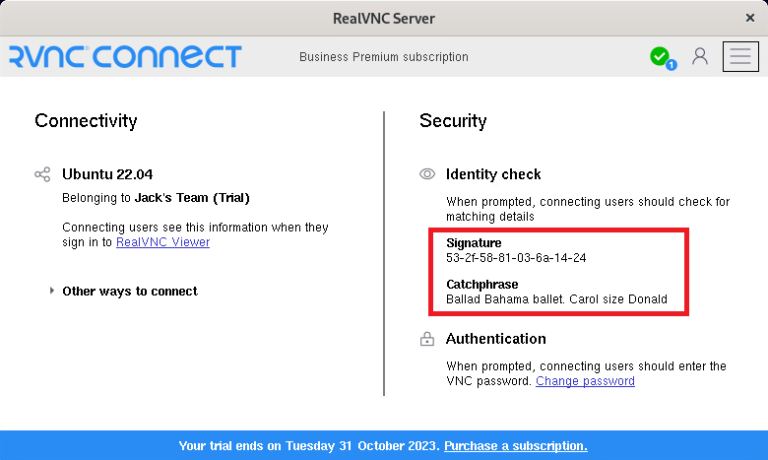Click the Identity check heading
Image resolution: width=768 pixels, height=460 pixels.
click(493, 174)
